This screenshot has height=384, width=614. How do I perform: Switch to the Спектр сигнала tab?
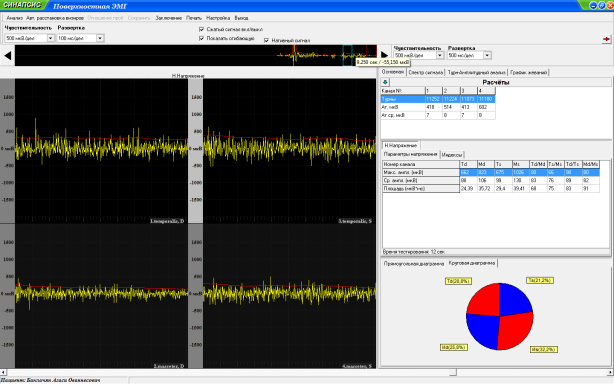pos(425,72)
